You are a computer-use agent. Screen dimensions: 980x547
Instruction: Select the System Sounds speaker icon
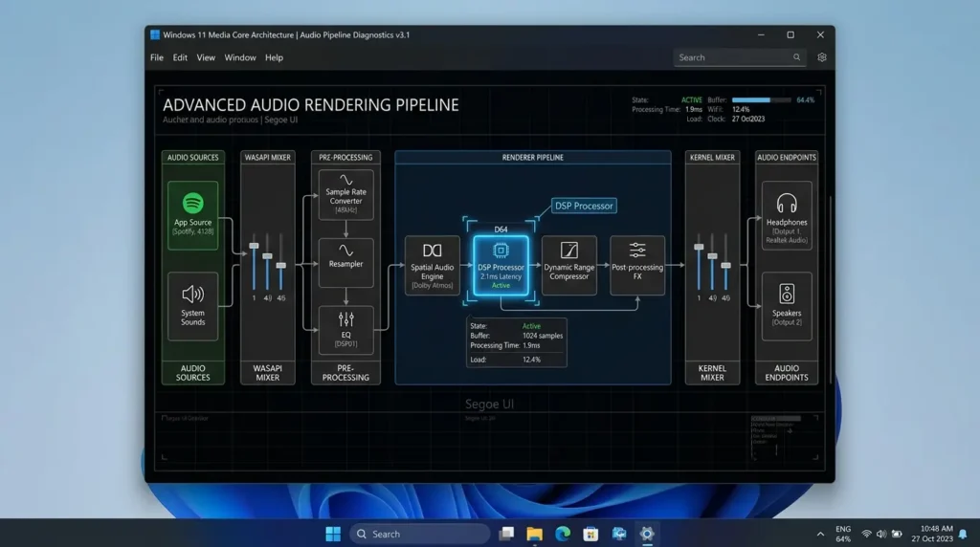point(192,294)
